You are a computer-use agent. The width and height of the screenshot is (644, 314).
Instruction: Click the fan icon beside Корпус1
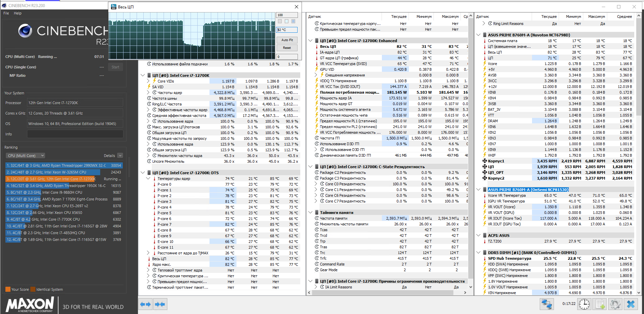[485, 161]
